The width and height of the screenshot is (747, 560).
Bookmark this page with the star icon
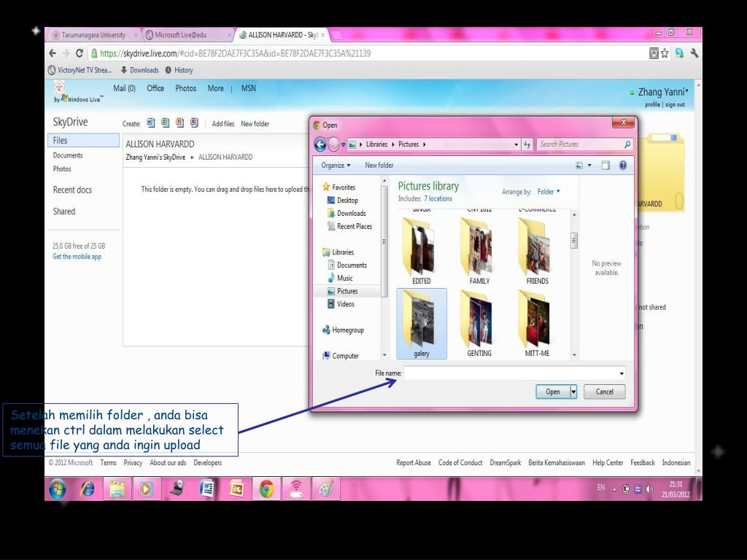pos(665,53)
